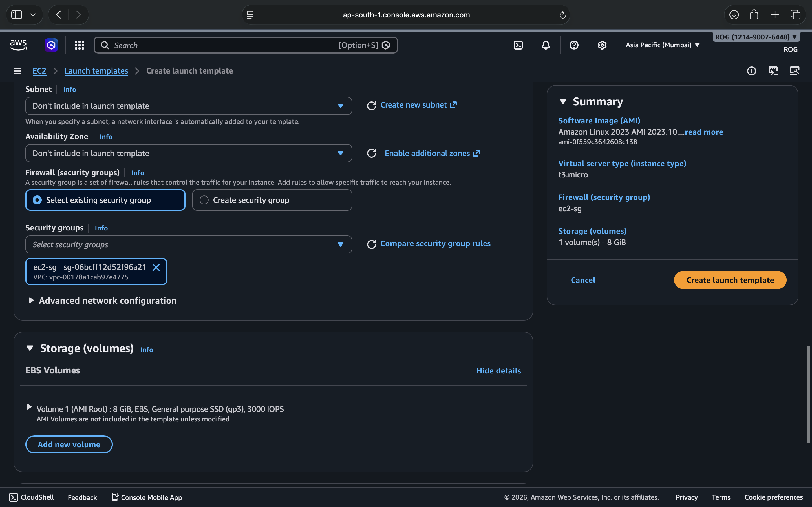
Task: Open the notifications bell
Action: (x=546, y=45)
